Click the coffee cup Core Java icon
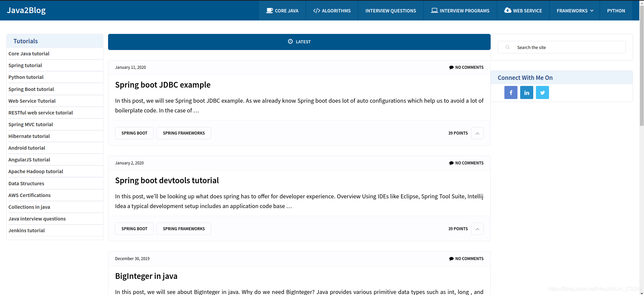This screenshot has height=295, width=644. click(269, 10)
